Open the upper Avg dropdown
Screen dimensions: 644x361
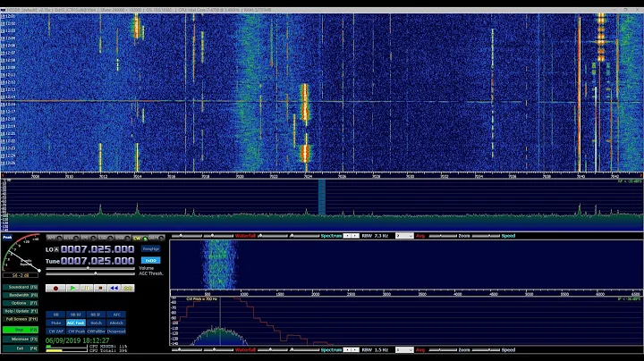(x=404, y=236)
